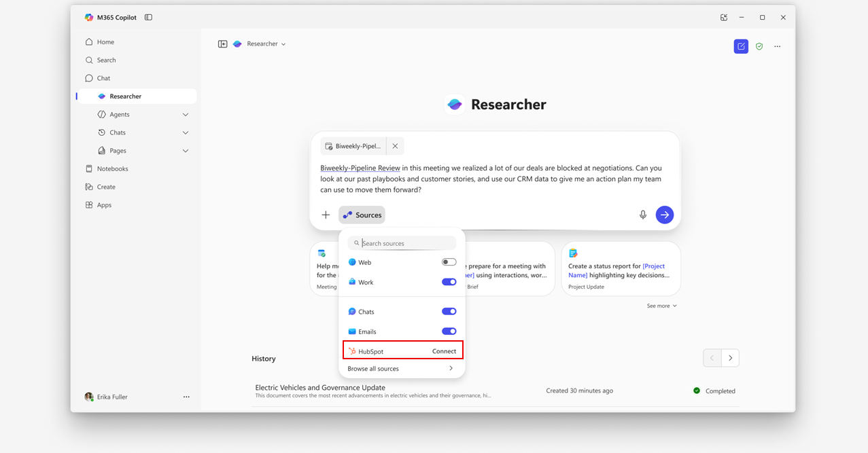
Task: Go to Home in the sidebar
Action: click(x=105, y=42)
